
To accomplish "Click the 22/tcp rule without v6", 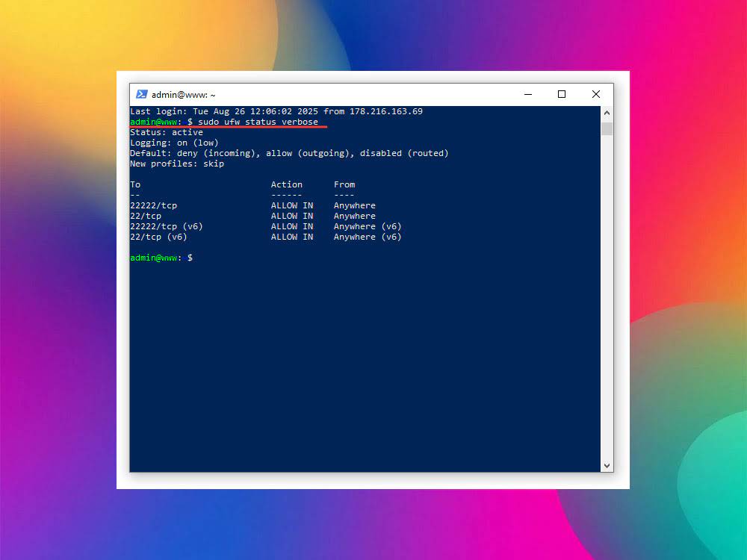I will [x=146, y=217].
